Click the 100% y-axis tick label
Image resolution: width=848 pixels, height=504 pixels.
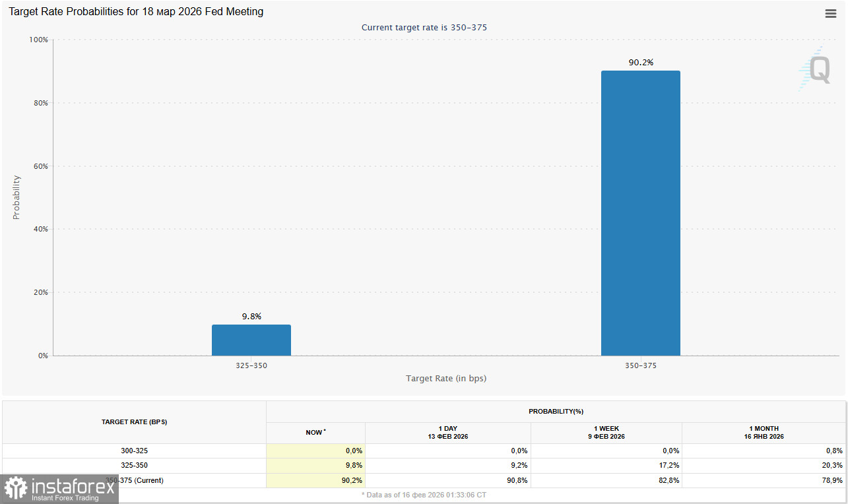point(39,40)
